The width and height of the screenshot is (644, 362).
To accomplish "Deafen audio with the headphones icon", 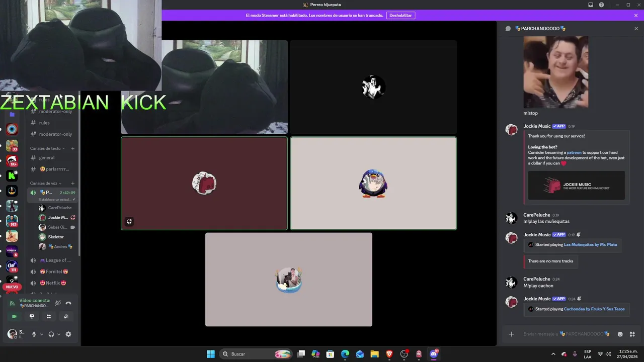I will pos(51,334).
